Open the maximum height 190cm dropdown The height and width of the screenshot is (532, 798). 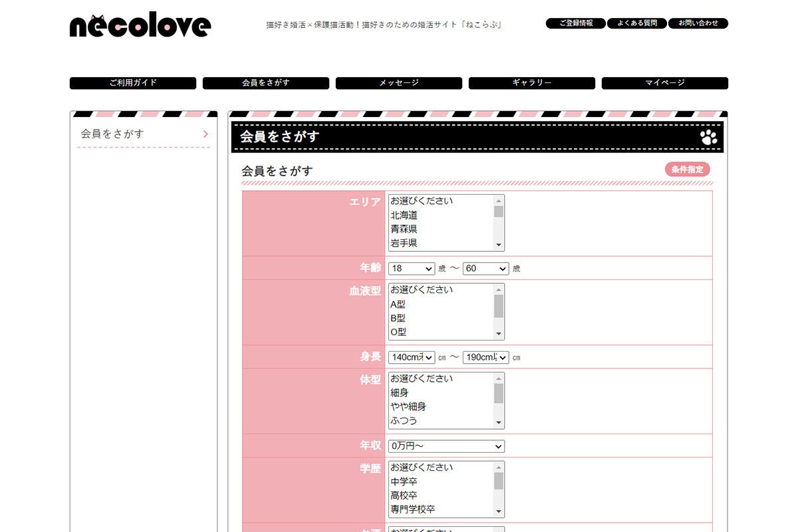(485, 357)
